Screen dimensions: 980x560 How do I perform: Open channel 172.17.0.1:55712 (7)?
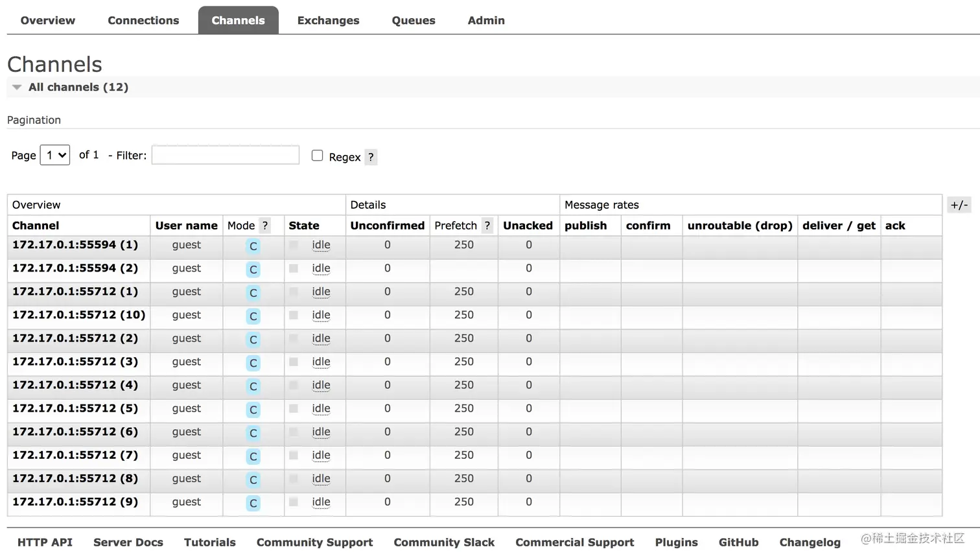pos(75,455)
